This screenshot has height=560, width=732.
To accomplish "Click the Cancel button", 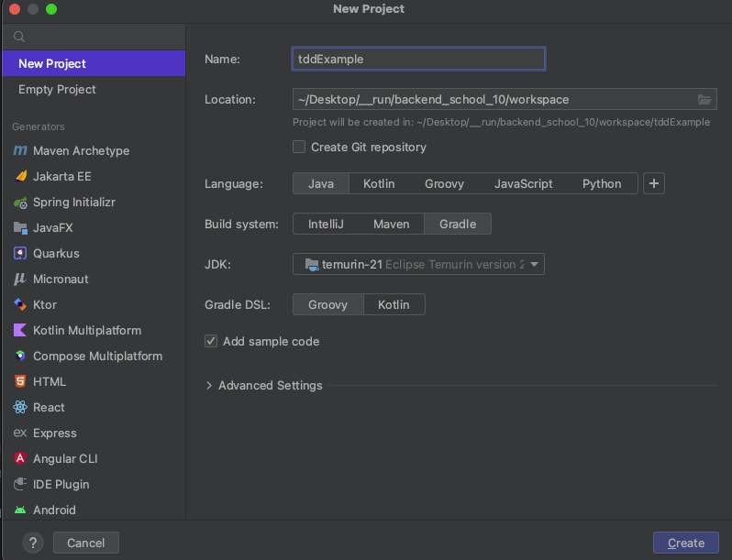I will [86, 543].
